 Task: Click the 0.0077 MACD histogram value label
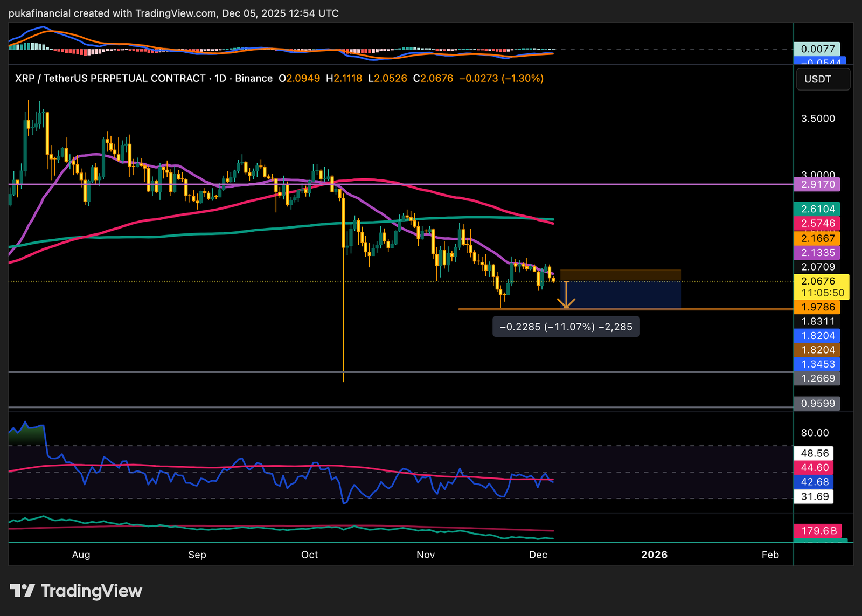tap(817, 49)
